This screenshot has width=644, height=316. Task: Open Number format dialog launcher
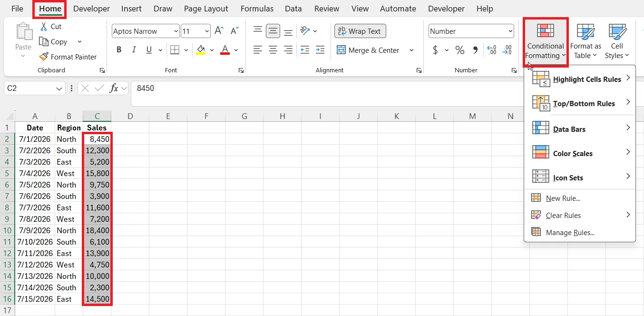[x=514, y=70]
